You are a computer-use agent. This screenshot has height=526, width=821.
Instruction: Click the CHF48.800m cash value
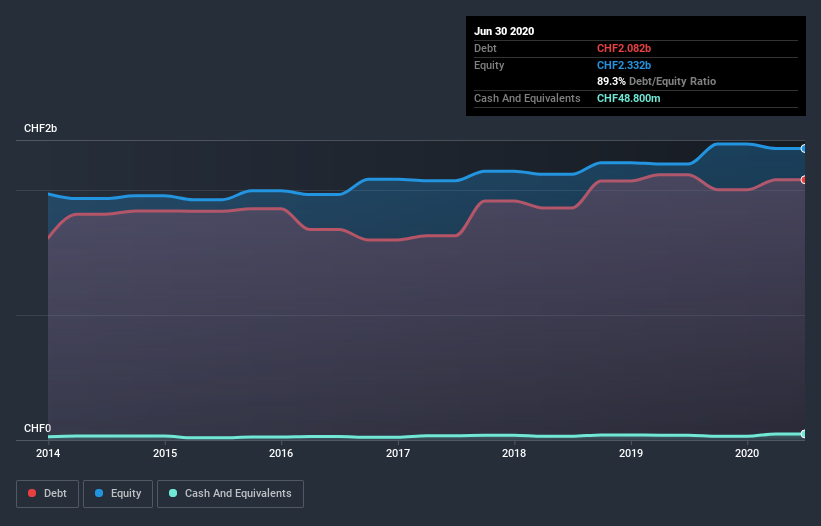[x=628, y=98]
